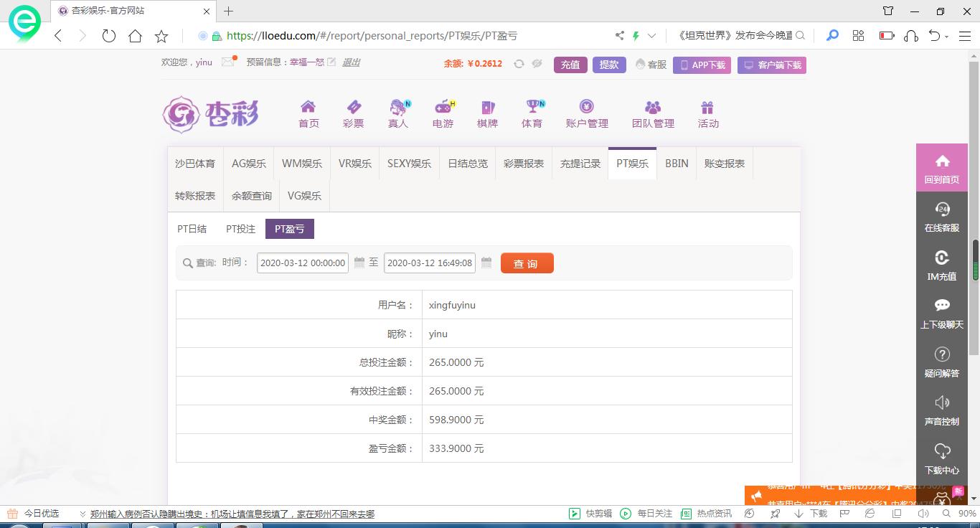Viewport: 980px width, 528px height.
Task: Open 声音控制 speaker in sidebar
Action: pos(941,403)
